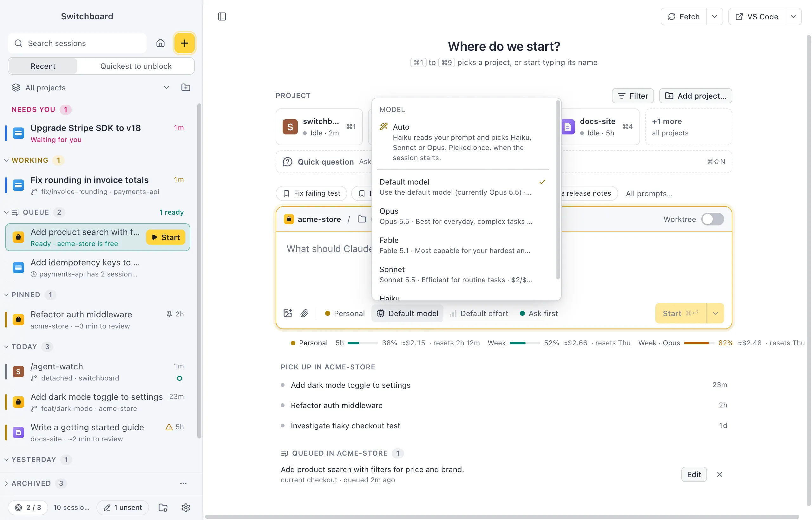Image resolution: width=812 pixels, height=520 pixels.
Task: Start the queued Add product search session
Action: (x=166, y=237)
